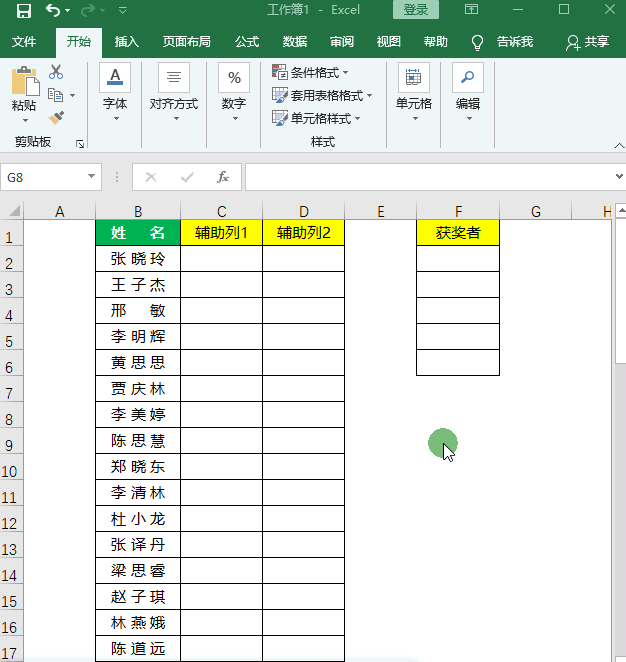626x662 pixels.
Task: Select the cell with 黄思思
Action: [x=138, y=363]
